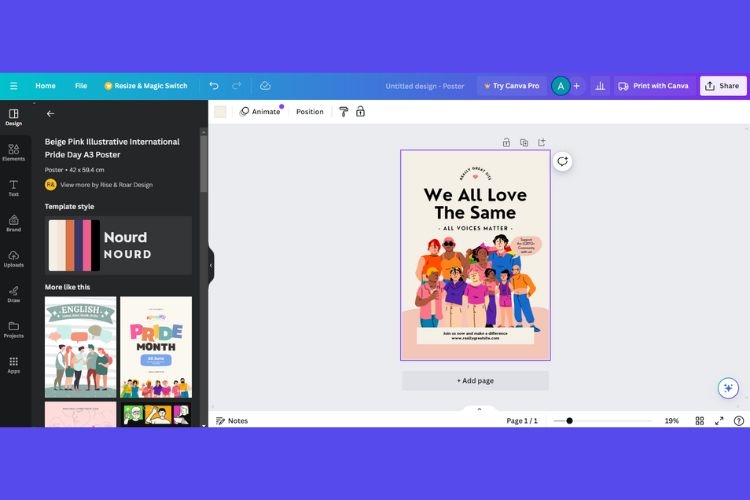The image size is (750, 500).
Task: Open the Draw sidebar panel
Action: click(x=13, y=294)
